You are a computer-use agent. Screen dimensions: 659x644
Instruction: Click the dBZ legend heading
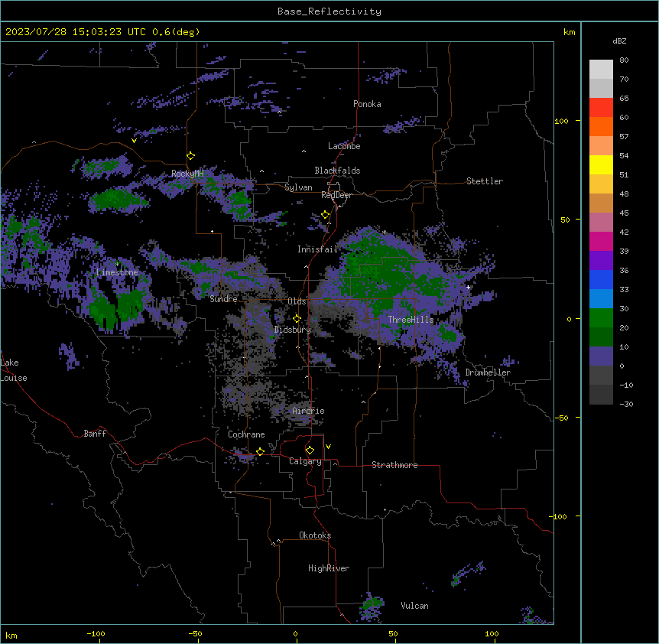point(619,41)
